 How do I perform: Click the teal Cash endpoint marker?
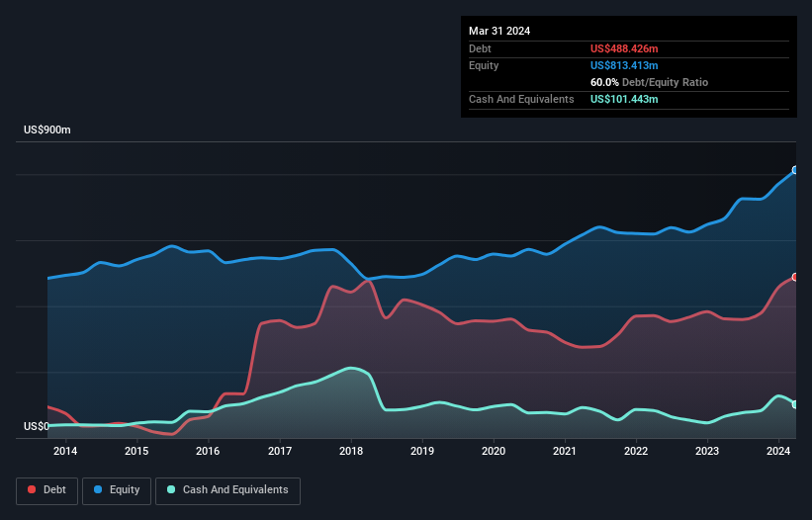[x=795, y=404]
